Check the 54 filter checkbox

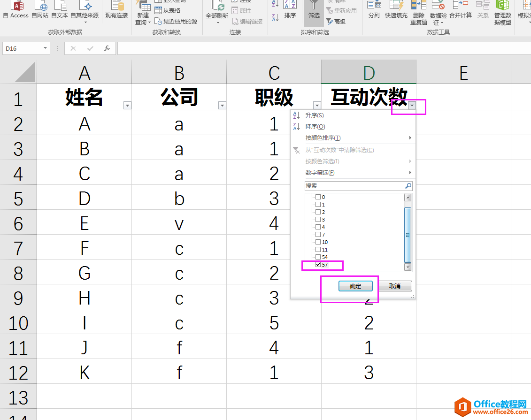tap(318, 257)
